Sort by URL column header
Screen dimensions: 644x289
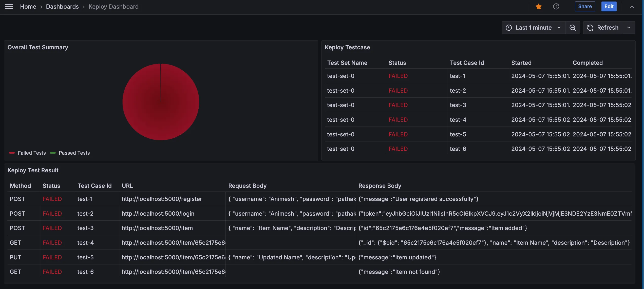pyautogui.click(x=127, y=186)
